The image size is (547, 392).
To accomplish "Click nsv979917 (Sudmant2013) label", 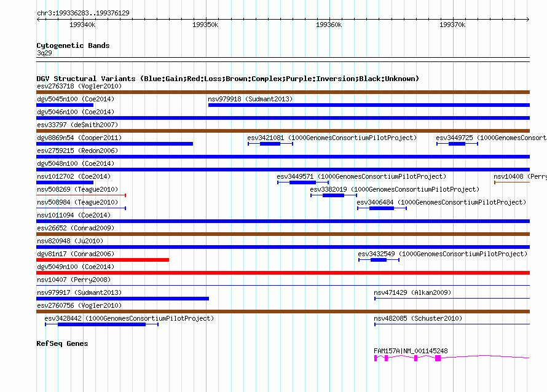I will [79, 292].
